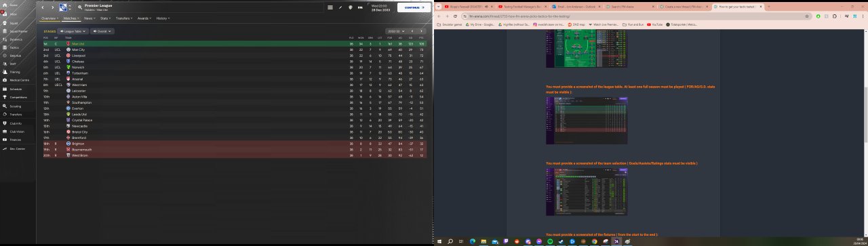Open Inbox in the sidebar
The height and width of the screenshot is (246, 868).
[x=14, y=14]
